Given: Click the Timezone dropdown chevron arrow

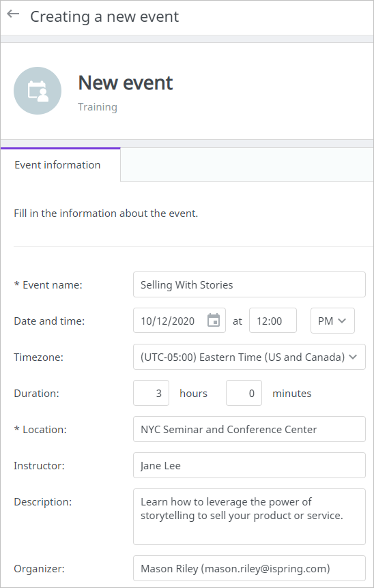Looking at the screenshot, I should (x=353, y=357).
